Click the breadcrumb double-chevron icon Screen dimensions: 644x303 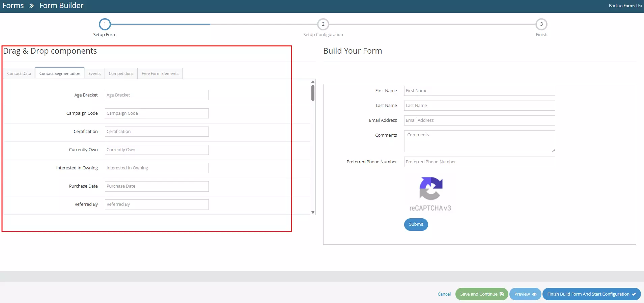(x=31, y=6)
